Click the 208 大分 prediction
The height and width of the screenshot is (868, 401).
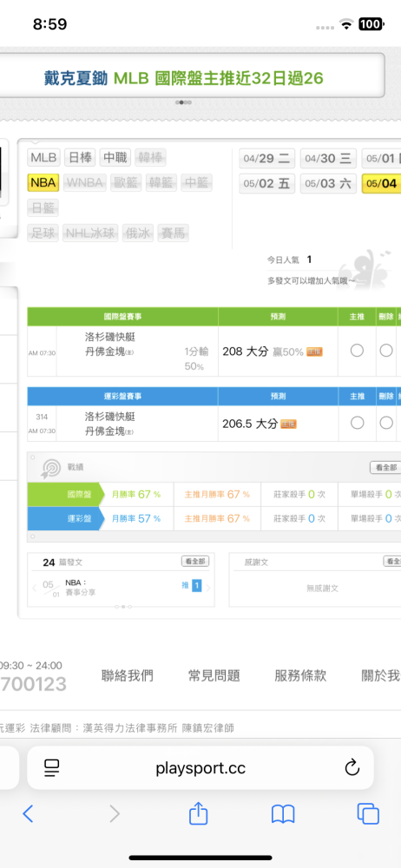[246, 352]
